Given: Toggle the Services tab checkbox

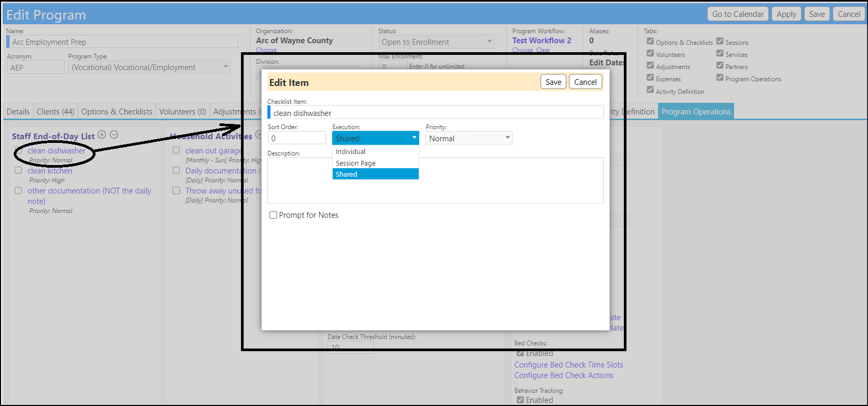Looking at the screenshot, I should 720,53.
